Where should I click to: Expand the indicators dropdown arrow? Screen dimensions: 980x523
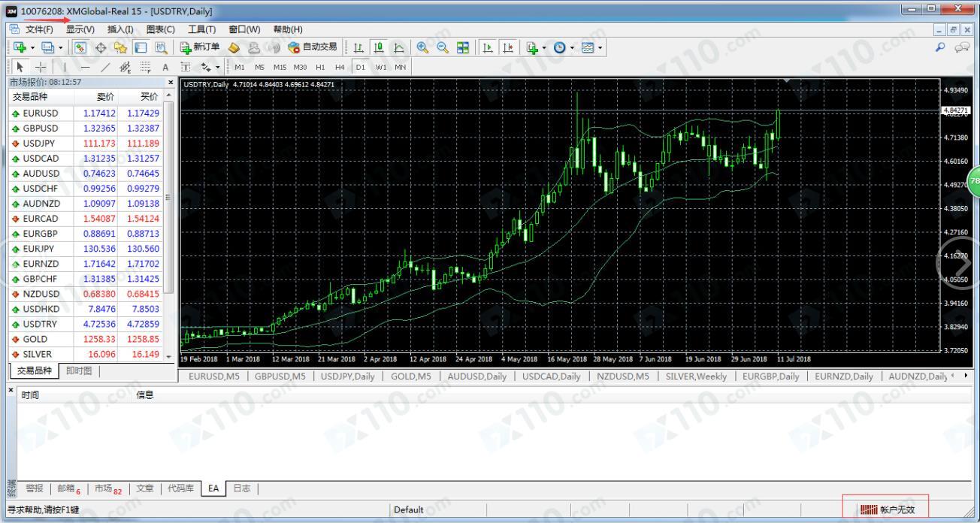pos(543,47)
